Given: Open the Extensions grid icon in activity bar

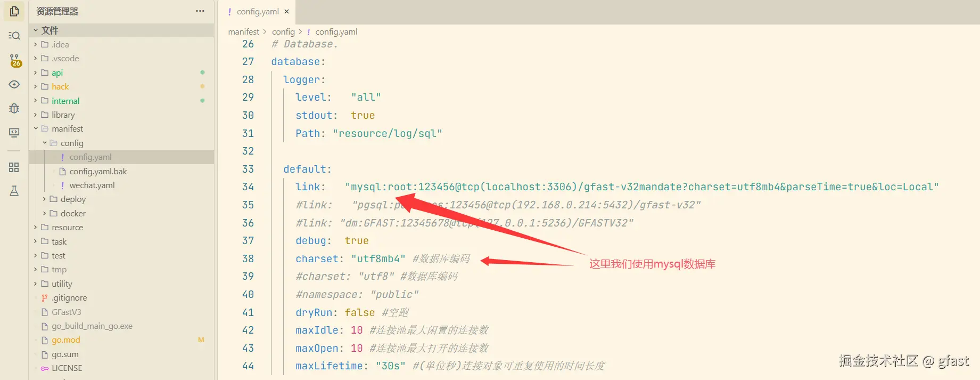Looking at the screenshot, I should (x=14, y=167).
